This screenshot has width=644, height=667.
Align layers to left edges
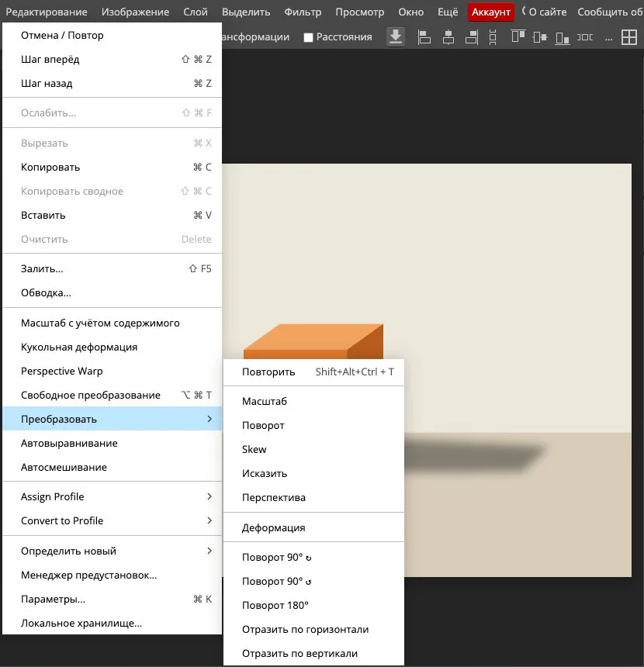[x=424, y=37]
